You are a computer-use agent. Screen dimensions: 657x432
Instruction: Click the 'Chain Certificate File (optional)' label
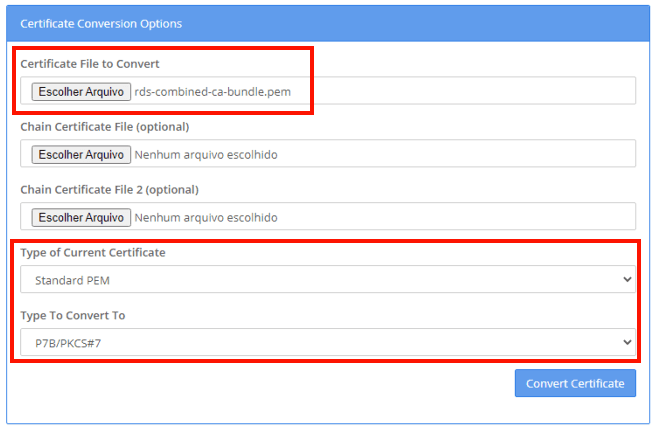click(104, 127)
